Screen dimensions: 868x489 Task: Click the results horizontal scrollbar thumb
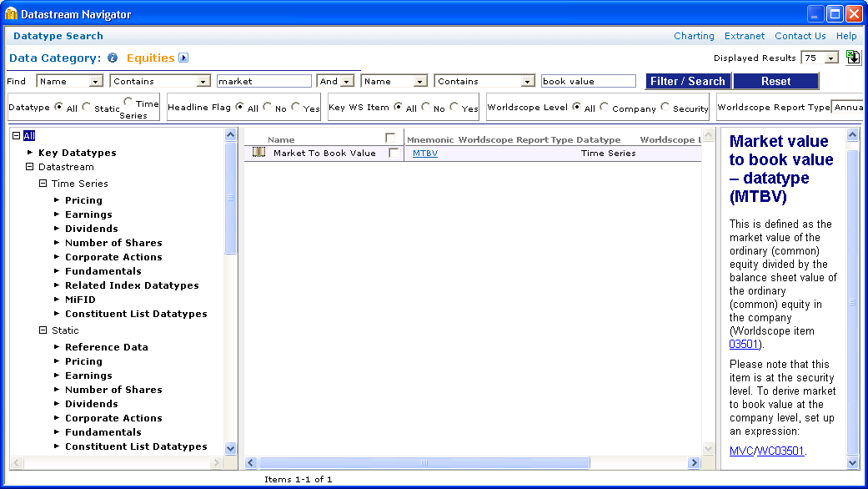click(x=424, y=462)
